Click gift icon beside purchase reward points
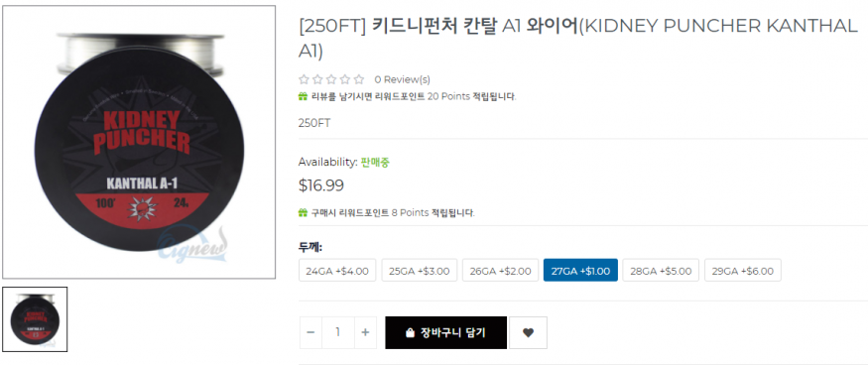 click(x=303, y=212)
